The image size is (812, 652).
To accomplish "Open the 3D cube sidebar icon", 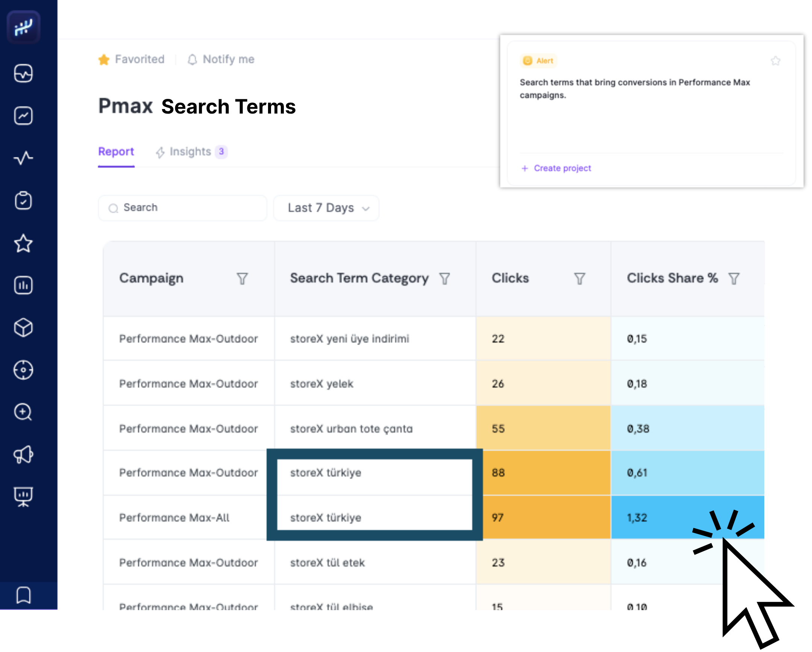I will [x=23, y=328].
